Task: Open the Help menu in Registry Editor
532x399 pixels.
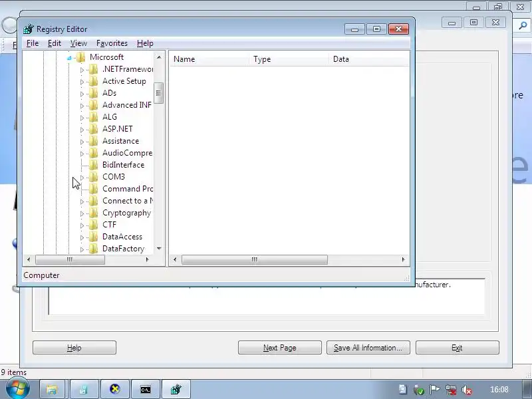Action: [145, 43]
